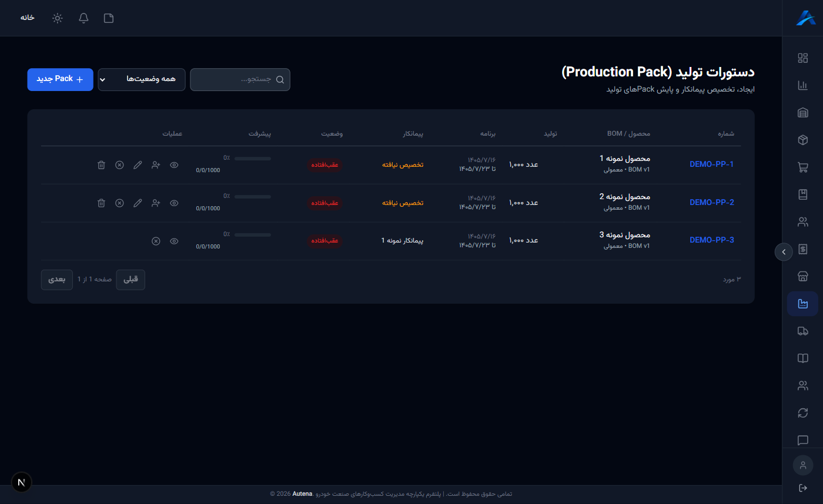View DEMO-PP-1 details with eye icon
The image size is (823, 504).
(x=174, y=165)
